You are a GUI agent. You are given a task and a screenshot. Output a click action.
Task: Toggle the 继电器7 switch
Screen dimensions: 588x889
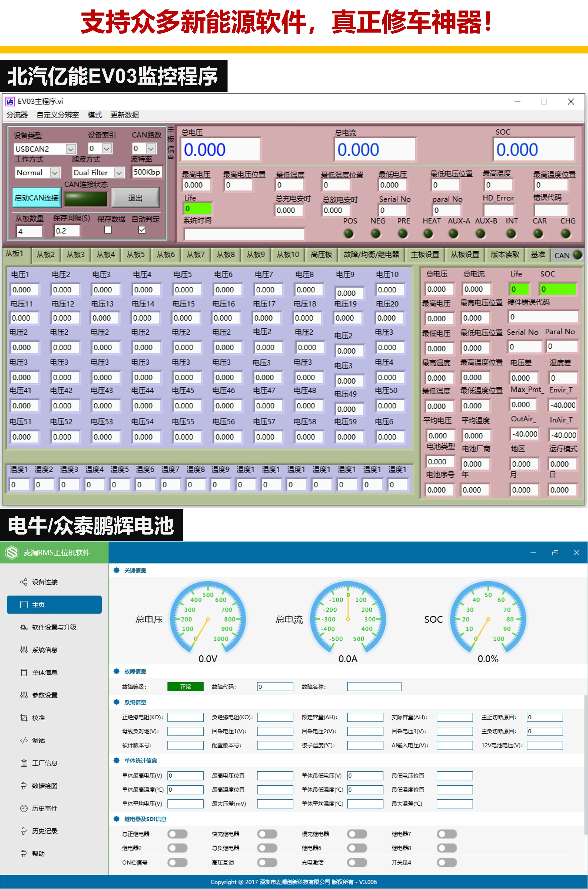[x=447, y=834]
